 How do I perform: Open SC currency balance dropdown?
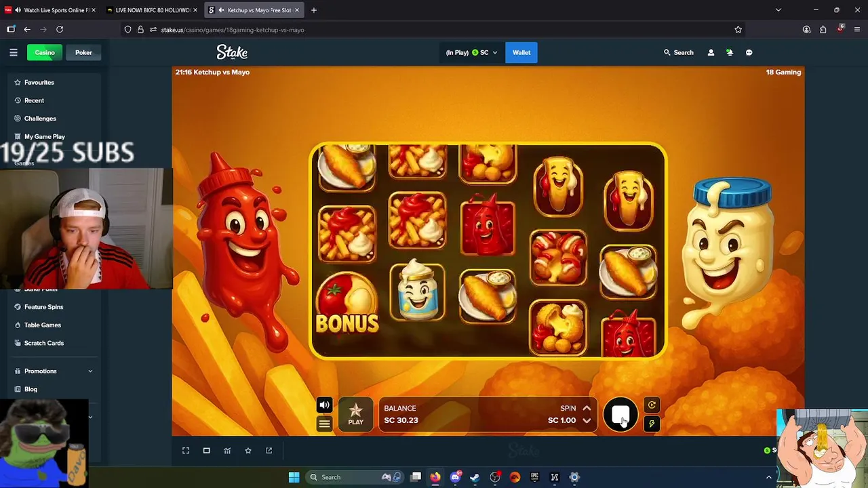[471, 52]
